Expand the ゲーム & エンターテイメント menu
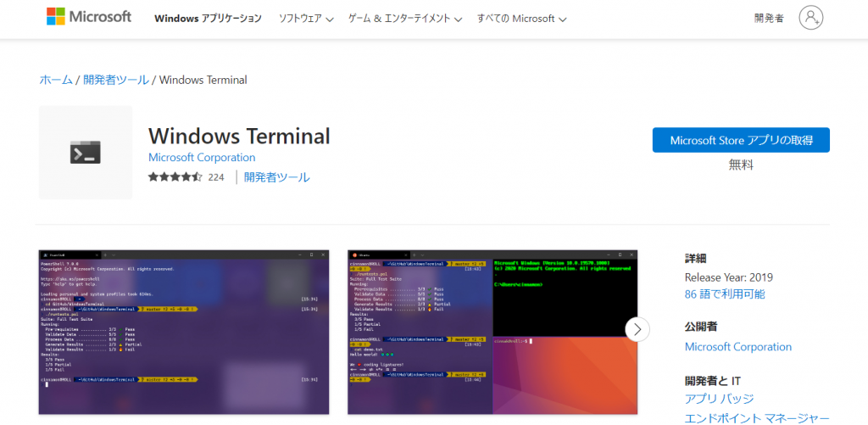The width and height of the screenshot is (868, 425). pyautogui.click(x=403, y=19)
